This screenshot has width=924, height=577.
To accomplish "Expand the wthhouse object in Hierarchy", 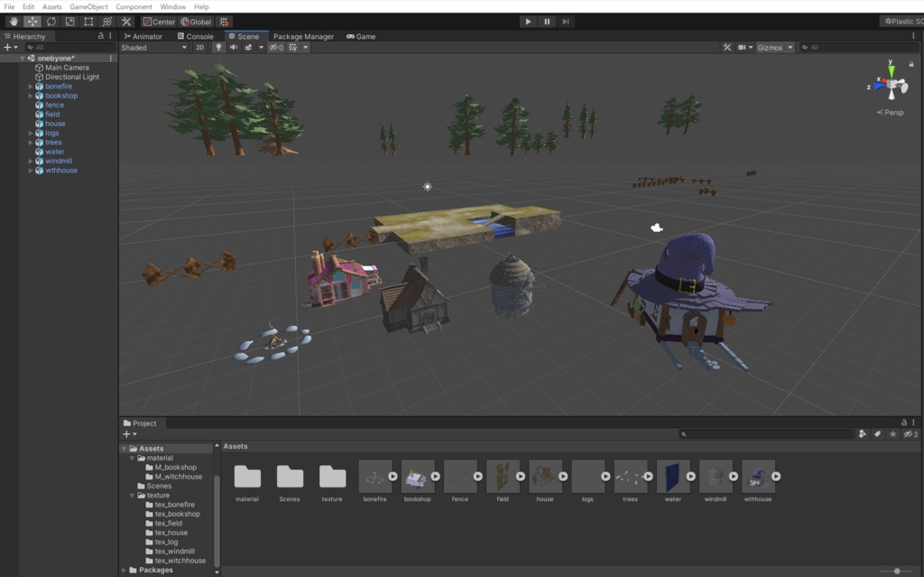I will (x=31, y=171).
